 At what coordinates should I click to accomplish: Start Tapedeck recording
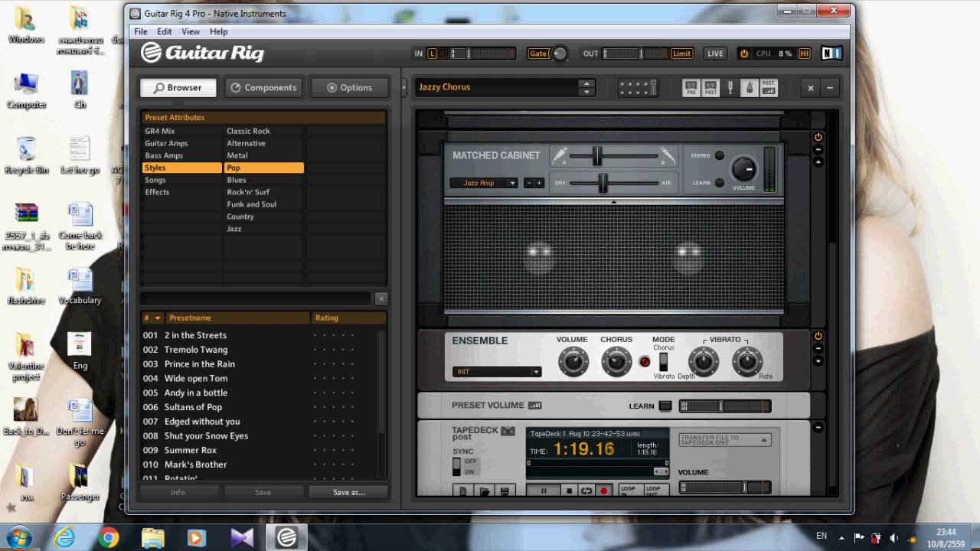click(604, 491)
